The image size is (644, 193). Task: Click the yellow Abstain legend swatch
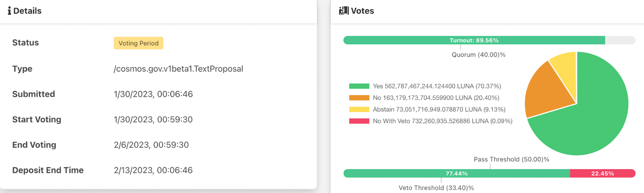pos(359,109)
